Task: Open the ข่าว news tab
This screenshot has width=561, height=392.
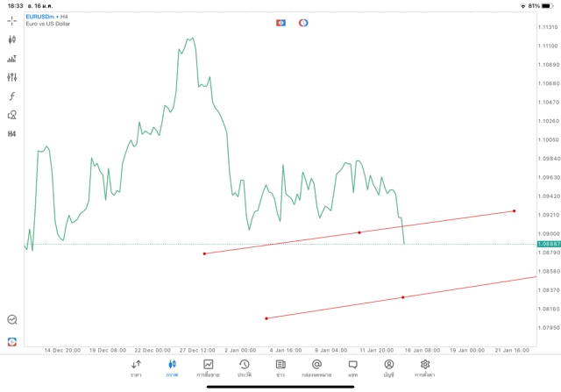Action: pyautogui.click(x=280, y=368)
